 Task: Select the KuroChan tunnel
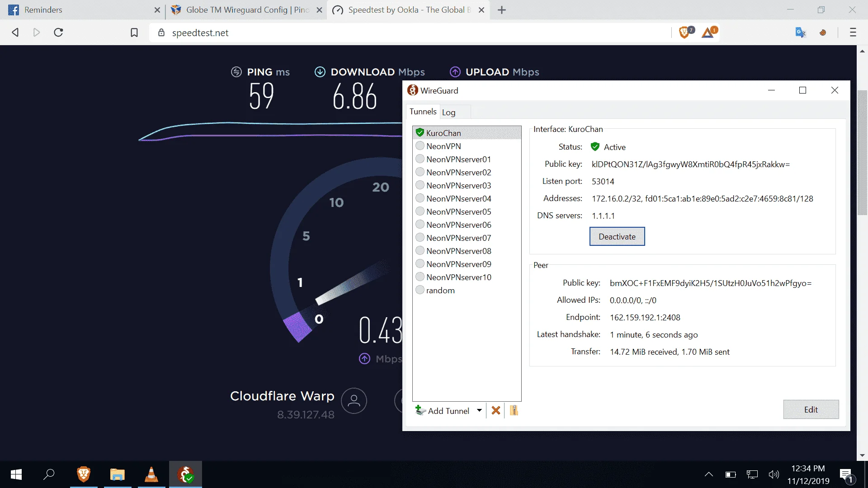pyautogui.click(x=467, y=133)
